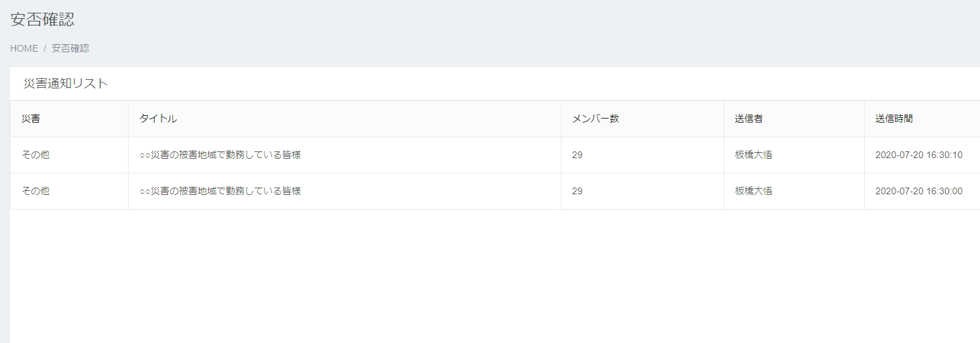Image resolution: width=980 pixels, height=343 pixels.
Task: Click the 災害 column header
Action: pos(31,119)
